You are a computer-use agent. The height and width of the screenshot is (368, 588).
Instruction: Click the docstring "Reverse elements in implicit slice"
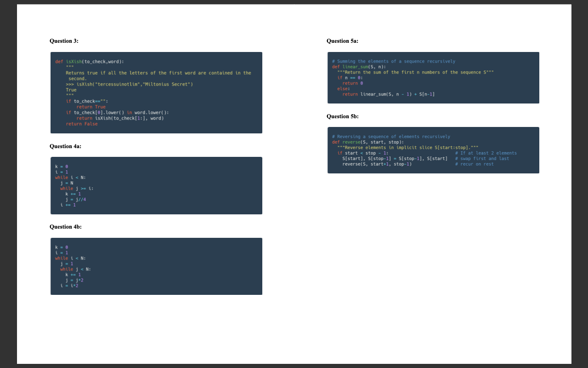point(407,148)
